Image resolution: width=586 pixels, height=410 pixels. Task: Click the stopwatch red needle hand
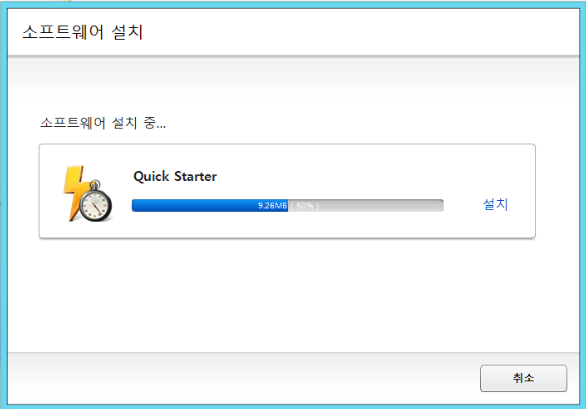pos(98,209)
